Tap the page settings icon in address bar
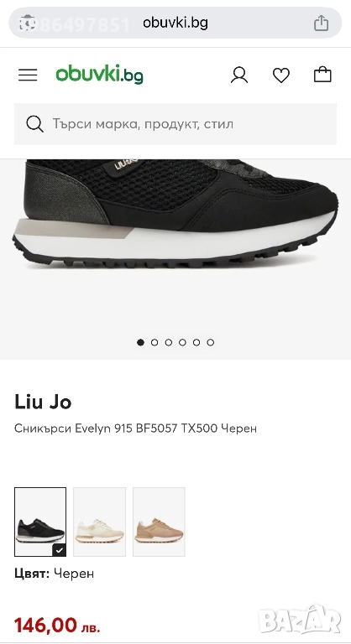The image size is (351, 644). click(27, 23)
